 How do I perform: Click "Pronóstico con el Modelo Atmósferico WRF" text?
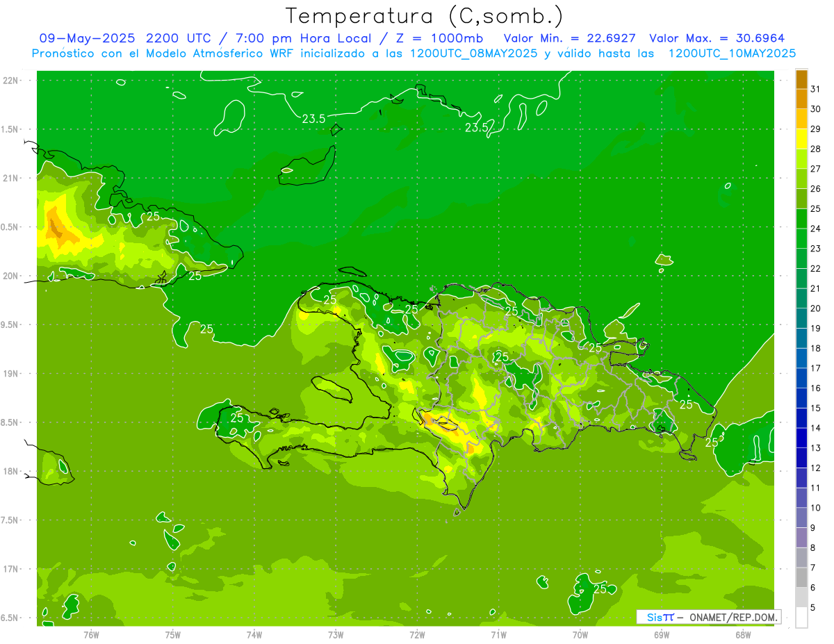163,53
